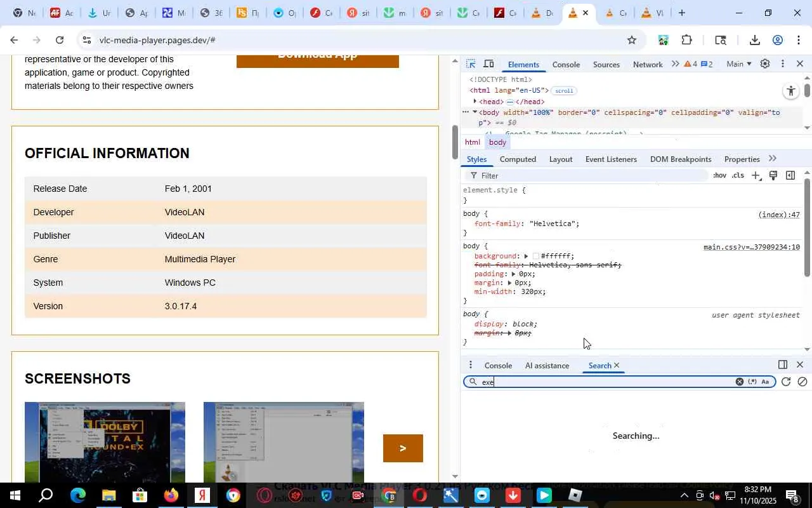This screenshot has height=508, width=812.
Task: Open the drawer kebab menu
Action: click(470, 365)
